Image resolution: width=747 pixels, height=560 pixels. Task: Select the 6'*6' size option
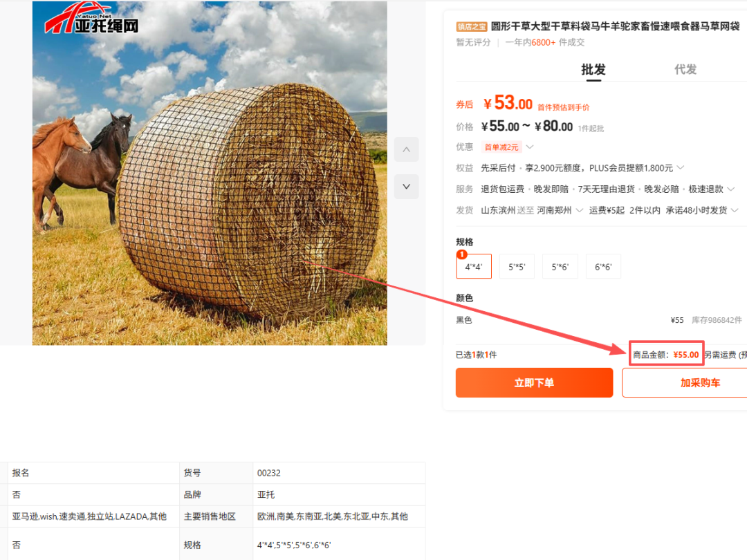pyautogui.click(x=603, y=267)
